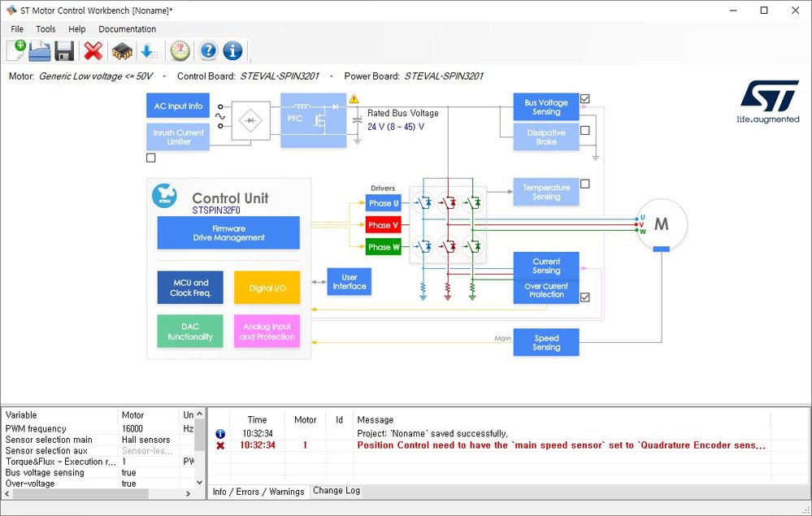Click the variable list scroll down arrow

coord(199,483)
